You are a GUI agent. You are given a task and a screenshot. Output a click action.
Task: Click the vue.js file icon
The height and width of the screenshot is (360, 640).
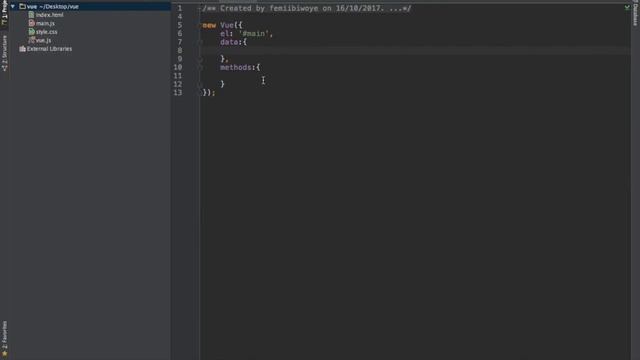click(31, 40)
